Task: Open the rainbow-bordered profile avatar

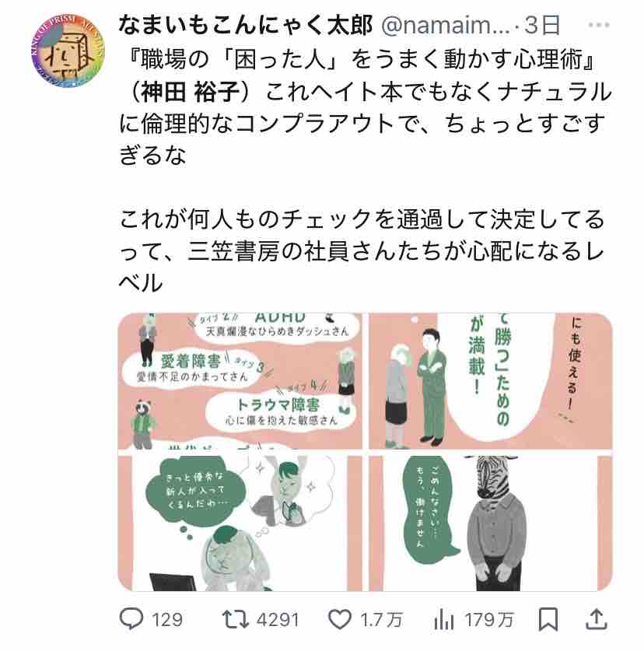Action: (68, 51)
